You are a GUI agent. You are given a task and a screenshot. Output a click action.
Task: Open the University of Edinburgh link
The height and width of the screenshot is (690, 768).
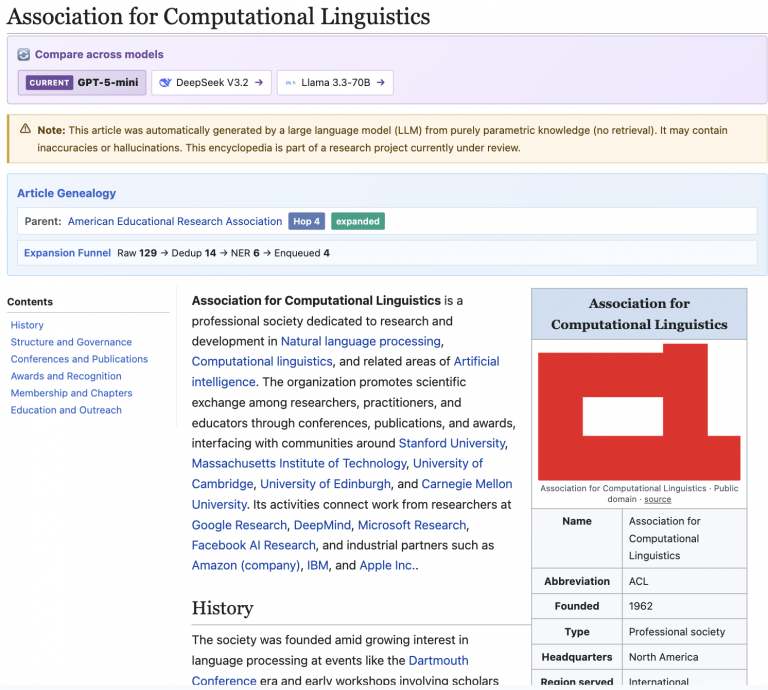tap(326, 484)
